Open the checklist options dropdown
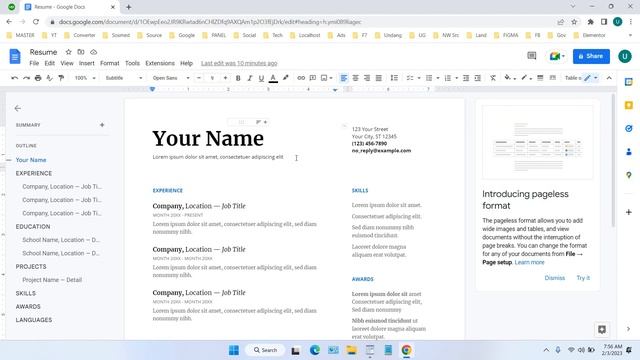The image size is (640, 360). coord(419,78)
